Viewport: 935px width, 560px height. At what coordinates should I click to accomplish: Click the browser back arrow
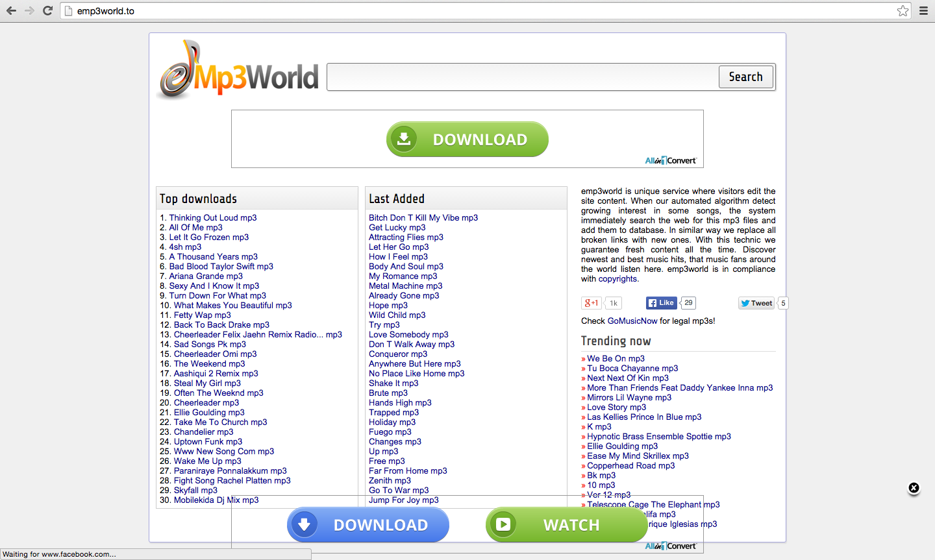(x=11, y=10)
